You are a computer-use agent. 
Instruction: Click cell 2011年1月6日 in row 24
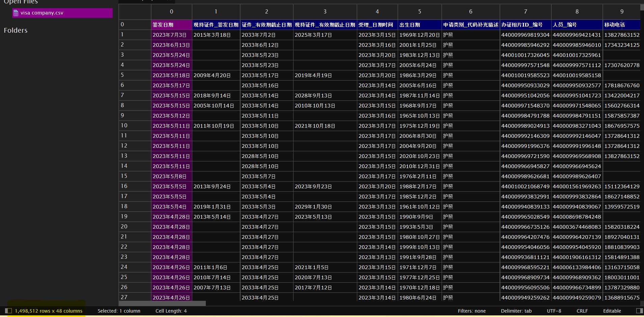tap(216, 267)
